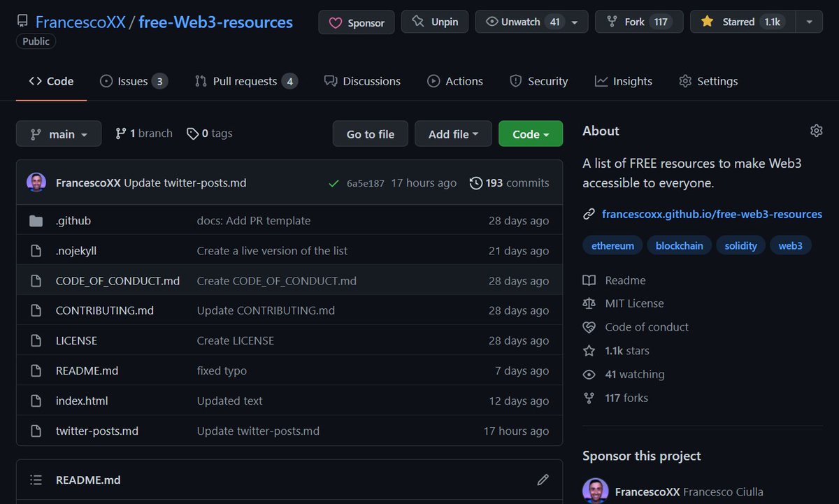This screenshot has width=839, height=504.
Task: Open the README.md file in the list
Action: (x=87, y=371)
